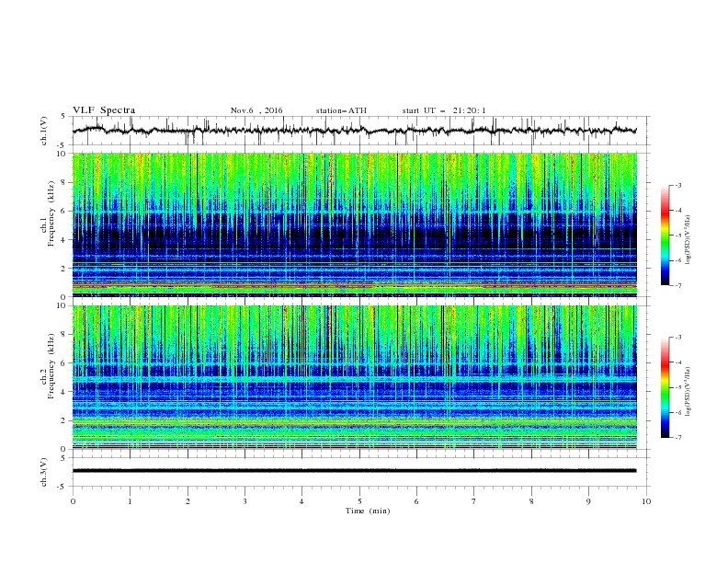This screenshot has width=728, height=563.
Task: Click time axis tick label "9"
Action: [588, 501]
